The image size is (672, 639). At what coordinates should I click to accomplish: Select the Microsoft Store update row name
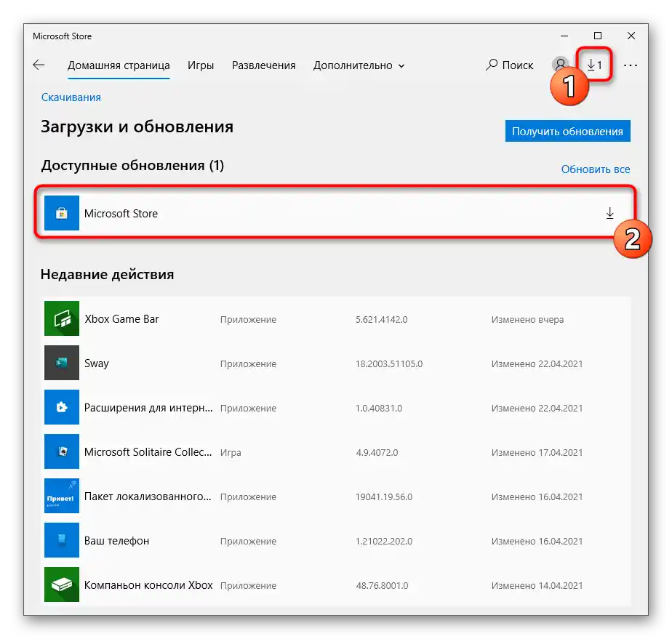(121, 213)
